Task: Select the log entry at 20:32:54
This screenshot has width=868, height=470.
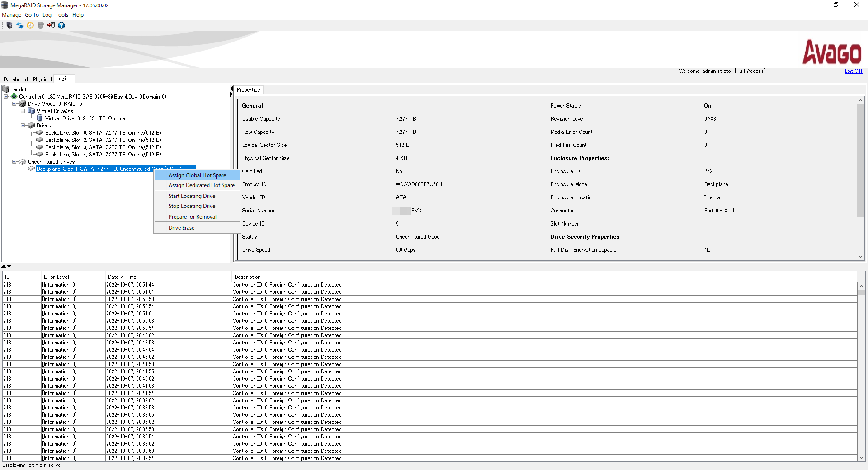Action: [x=429, y=458]
